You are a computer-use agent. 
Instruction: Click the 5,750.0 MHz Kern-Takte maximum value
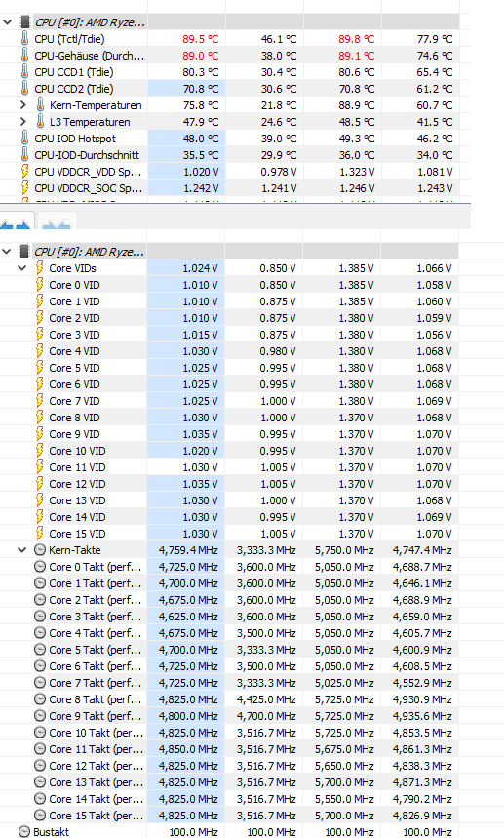(x=344, y=550)
